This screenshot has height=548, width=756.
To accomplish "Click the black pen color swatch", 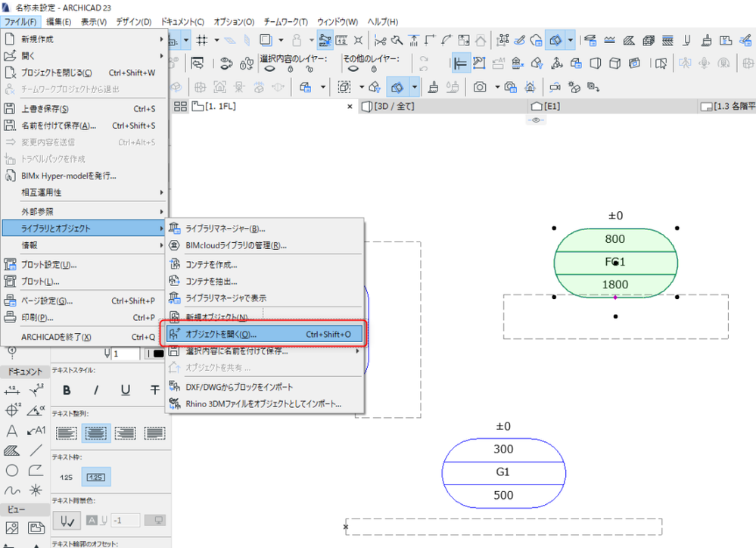I will pos(159,353).
